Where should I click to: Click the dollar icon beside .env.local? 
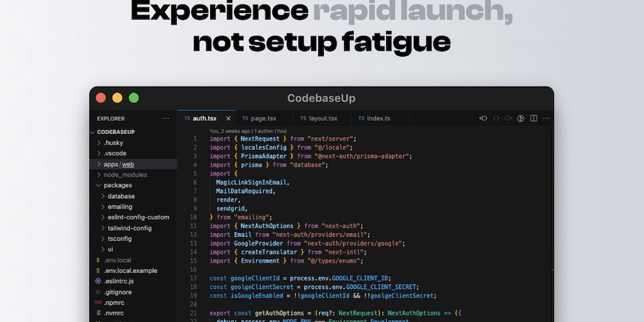[97, 260]
